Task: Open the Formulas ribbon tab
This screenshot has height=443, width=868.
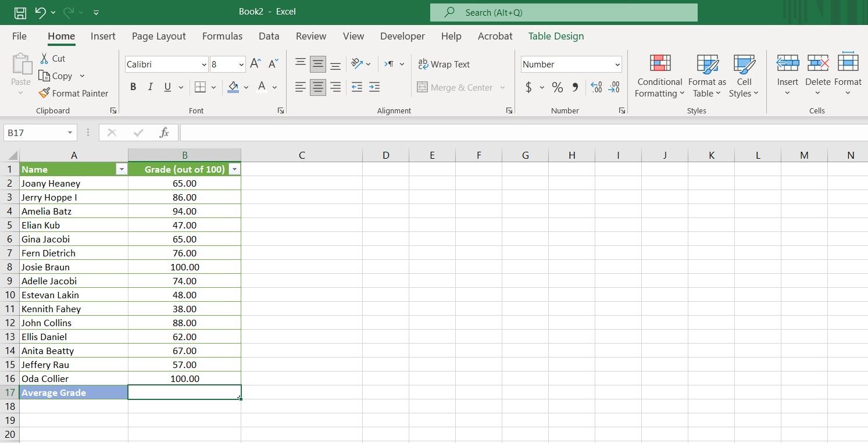Action: (222, 36)
